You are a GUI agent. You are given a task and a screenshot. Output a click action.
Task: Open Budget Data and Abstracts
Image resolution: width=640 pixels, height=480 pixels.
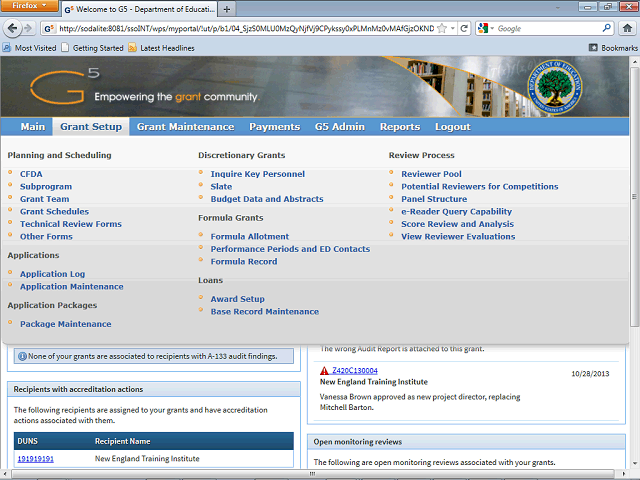pos(267,199)
